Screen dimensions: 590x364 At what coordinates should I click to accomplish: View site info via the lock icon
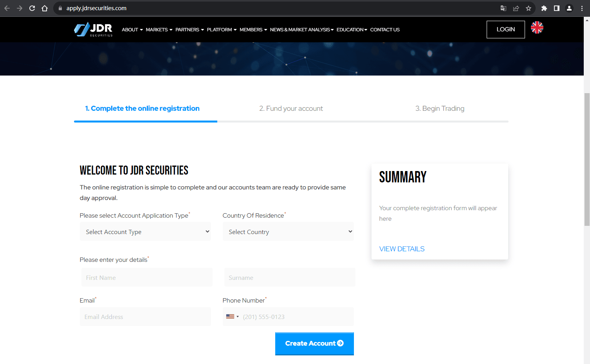pos(60,8)
